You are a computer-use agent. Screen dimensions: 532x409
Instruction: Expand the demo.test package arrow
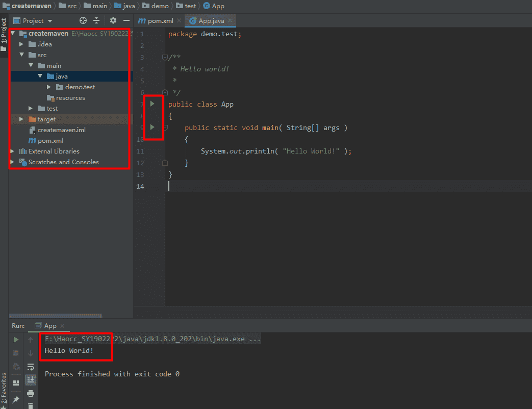click(x=49, y=87)
